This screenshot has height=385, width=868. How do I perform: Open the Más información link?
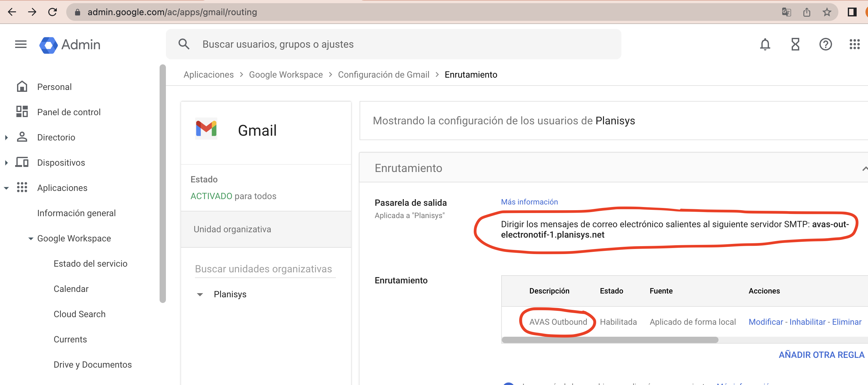(529, 202)
